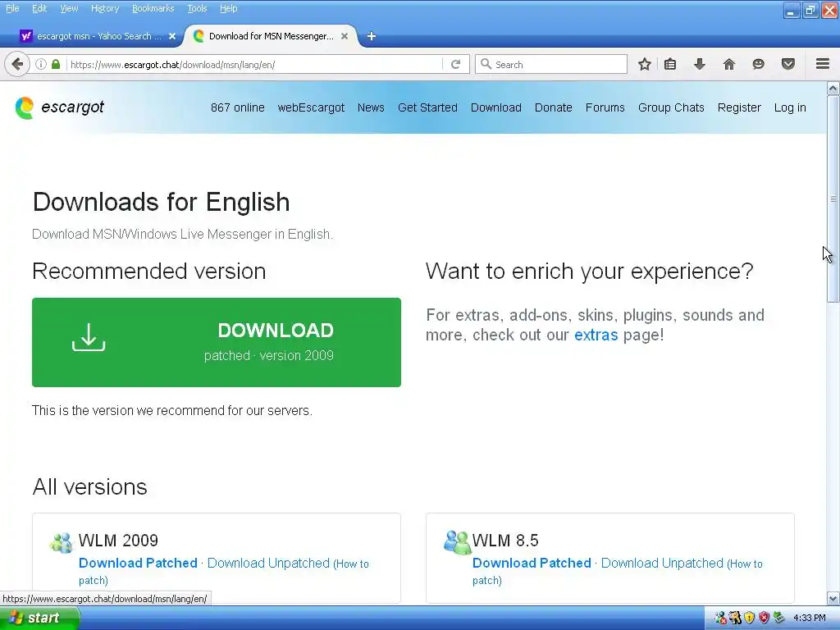Screen dimensions: 840x630
Task: Open the View menu
Action: click(69, 8)
